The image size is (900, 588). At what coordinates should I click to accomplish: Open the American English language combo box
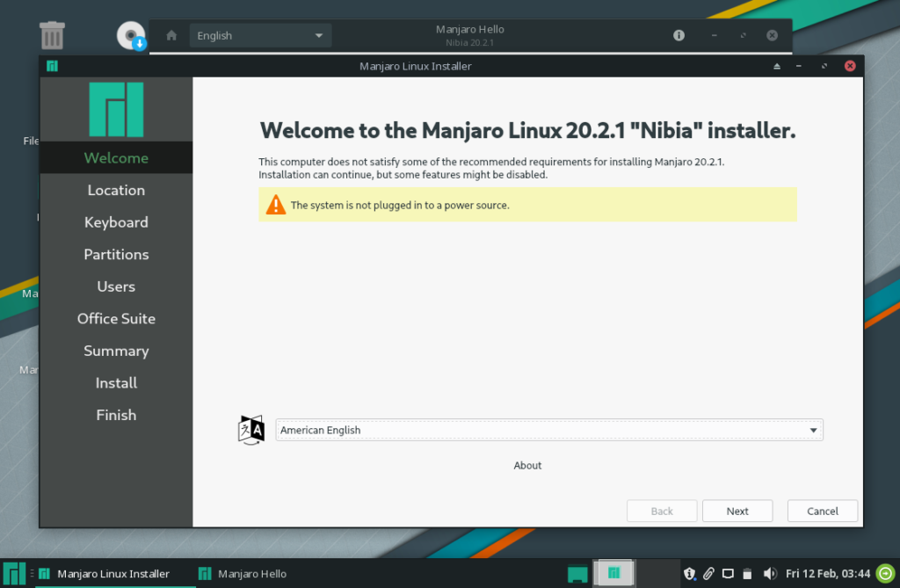(x=549, y=430)
